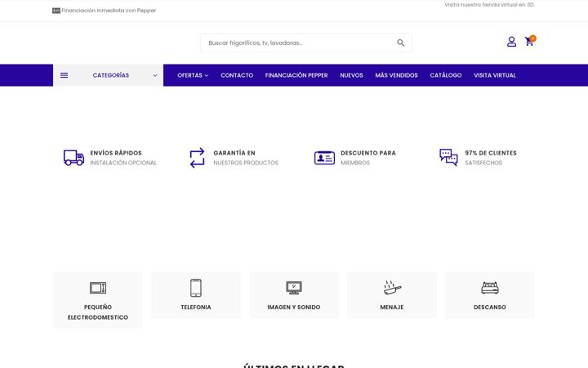
Task: Click the Garantía En heading
Action: 234,153
